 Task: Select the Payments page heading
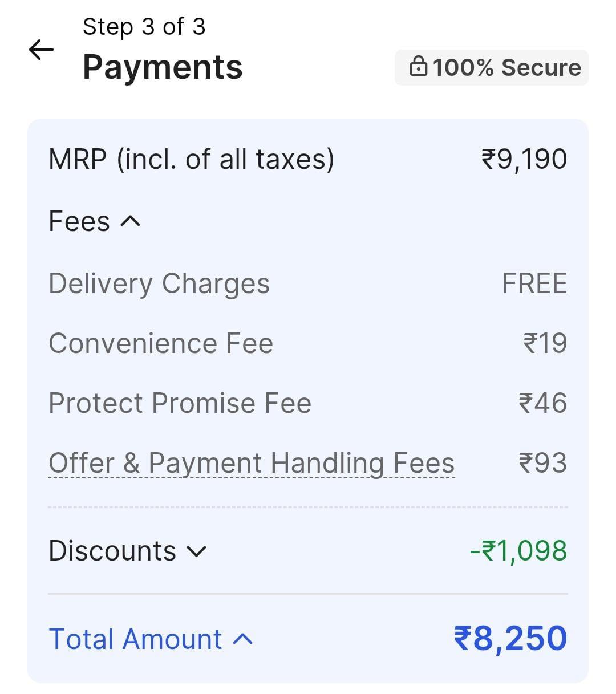point(163,67)
